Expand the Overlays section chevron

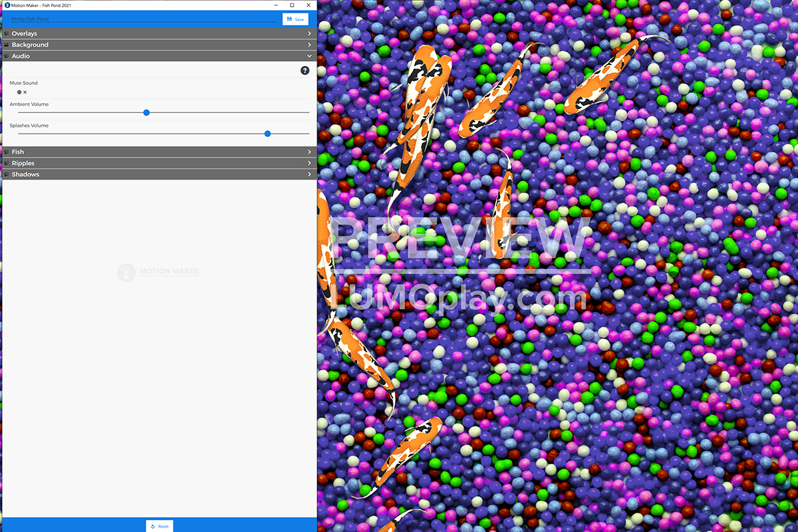coord(309,33)
